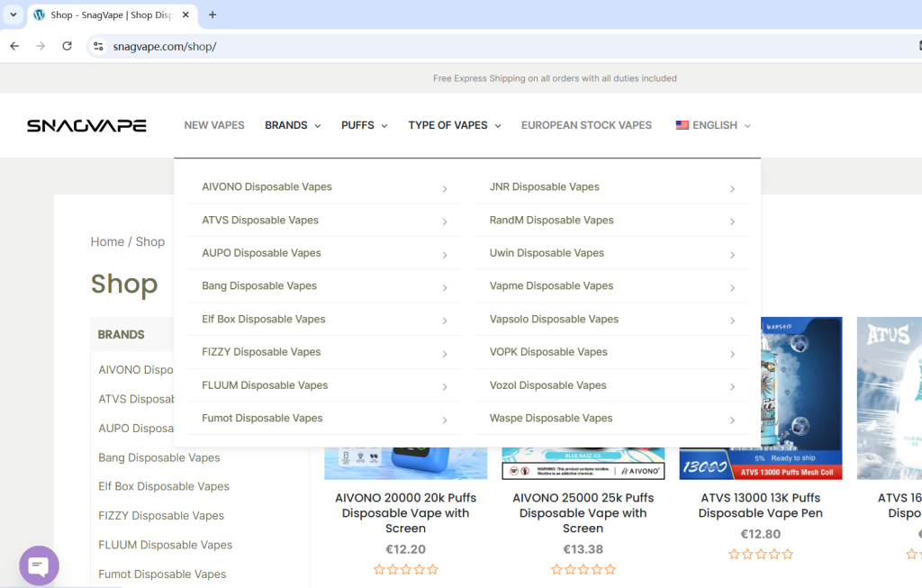Open site information icon in address bar
922x588 pixels.
click(98, 46)
